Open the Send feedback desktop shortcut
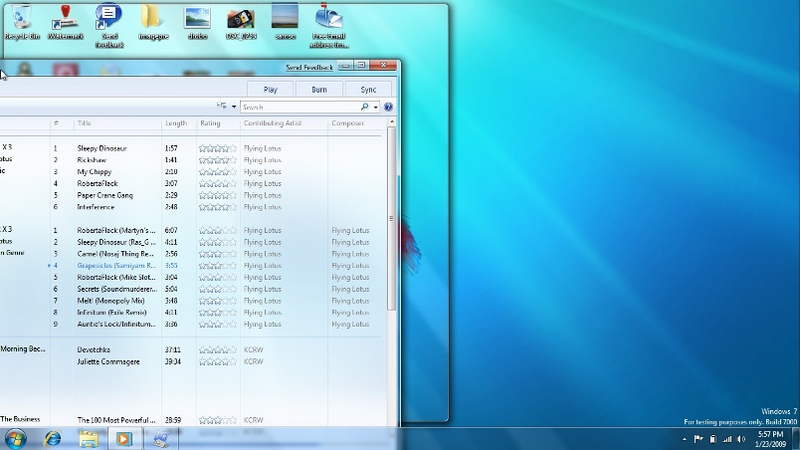 click(x=109, y=26)
